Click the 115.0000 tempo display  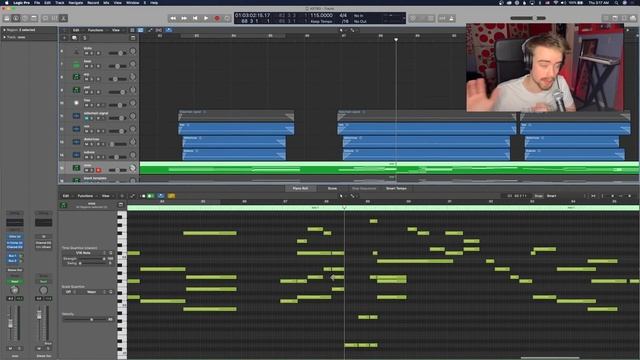pos(321,16)
